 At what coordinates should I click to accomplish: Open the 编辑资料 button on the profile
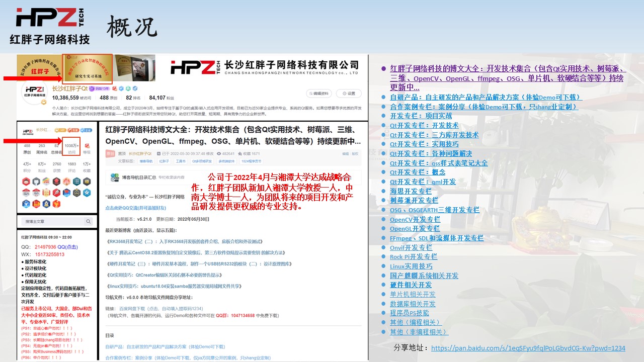click(x=319, y=94)
